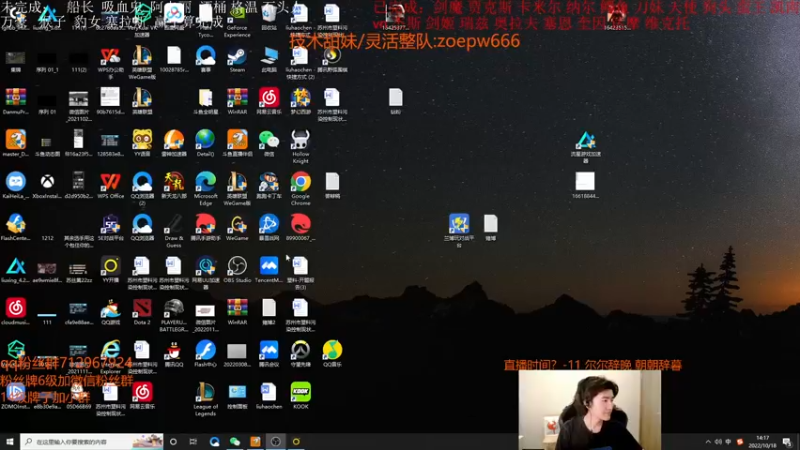Open the Hollow Knight game shortcut
The image size is (800, 450).
pos(301,147)
